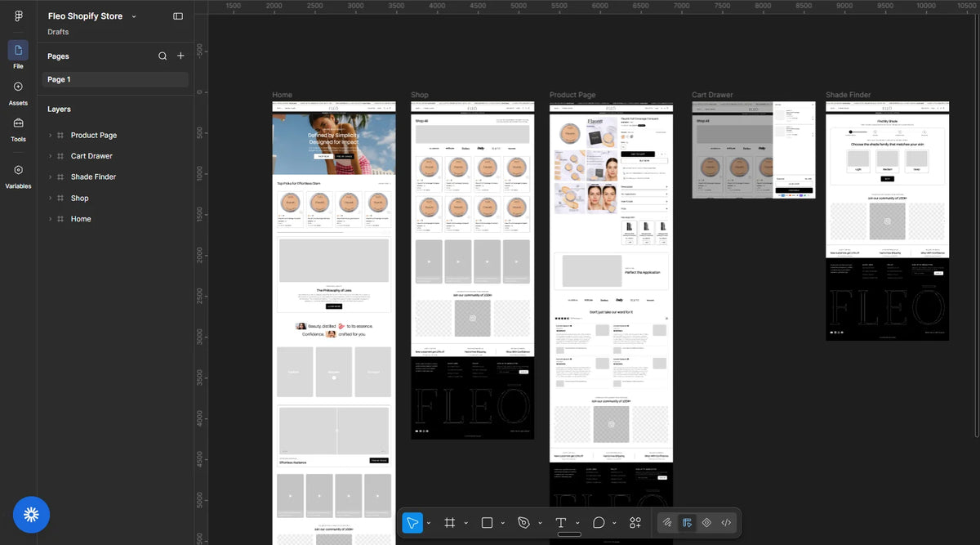
Task: Switch to Draw mode in toolbar
Action: pyautogui.click(x=667, y=523)
